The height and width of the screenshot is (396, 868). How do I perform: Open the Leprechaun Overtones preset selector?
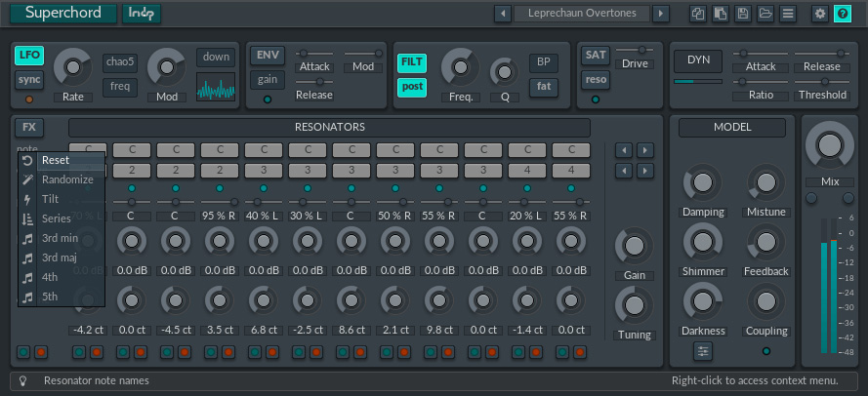click(x=582, y=14)
